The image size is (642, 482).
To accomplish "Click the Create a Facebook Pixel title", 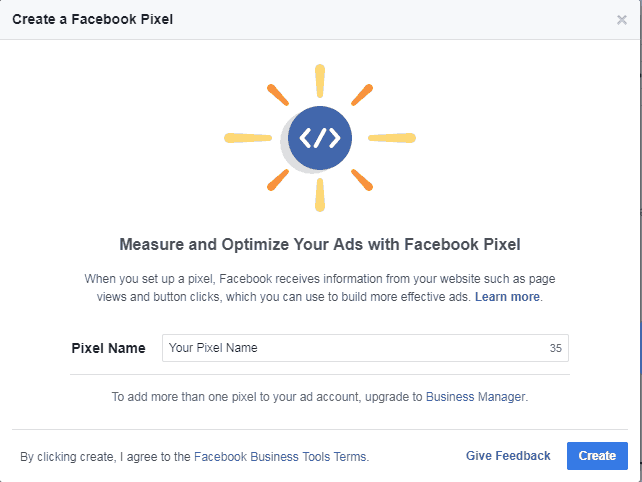I will tap(93, 19).
